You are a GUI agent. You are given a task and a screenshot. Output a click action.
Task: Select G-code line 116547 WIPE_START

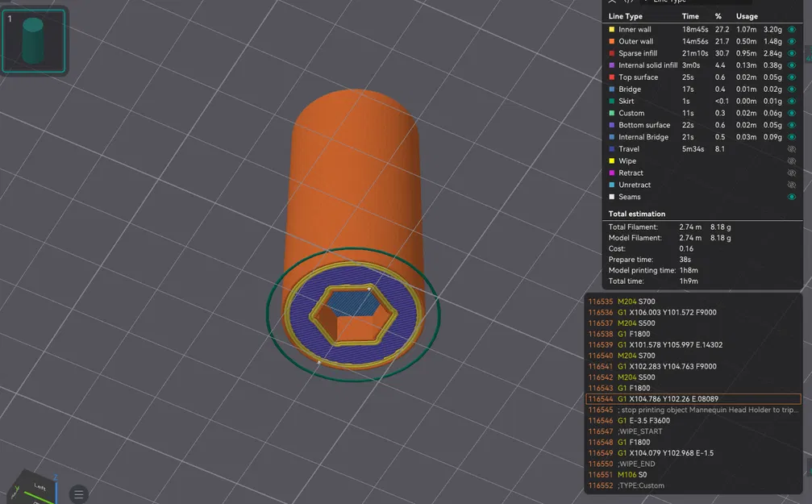pyautogui.click(x=693, y=431)
